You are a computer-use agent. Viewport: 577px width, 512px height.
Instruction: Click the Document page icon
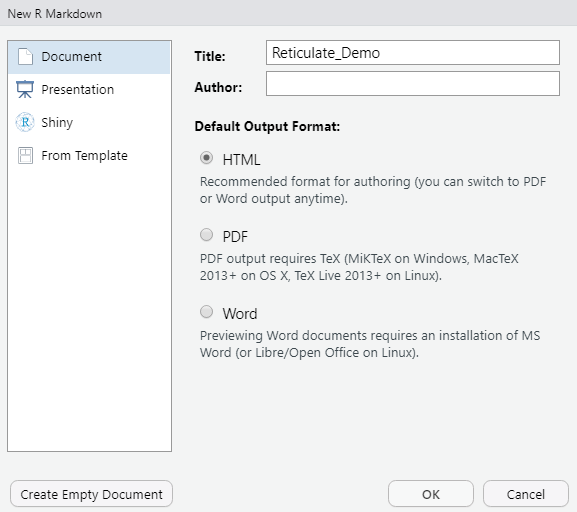(x=25, y=57)
